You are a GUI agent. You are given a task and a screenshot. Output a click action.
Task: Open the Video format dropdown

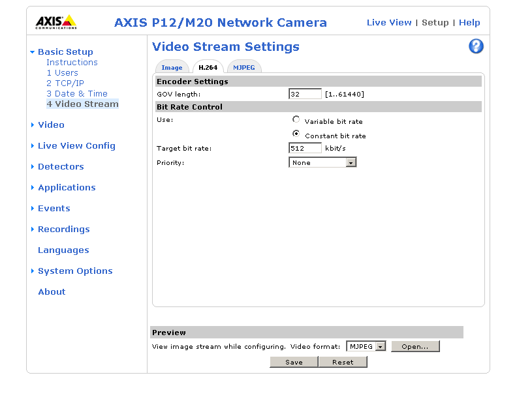pyautogui.click(x=366, y=346)
